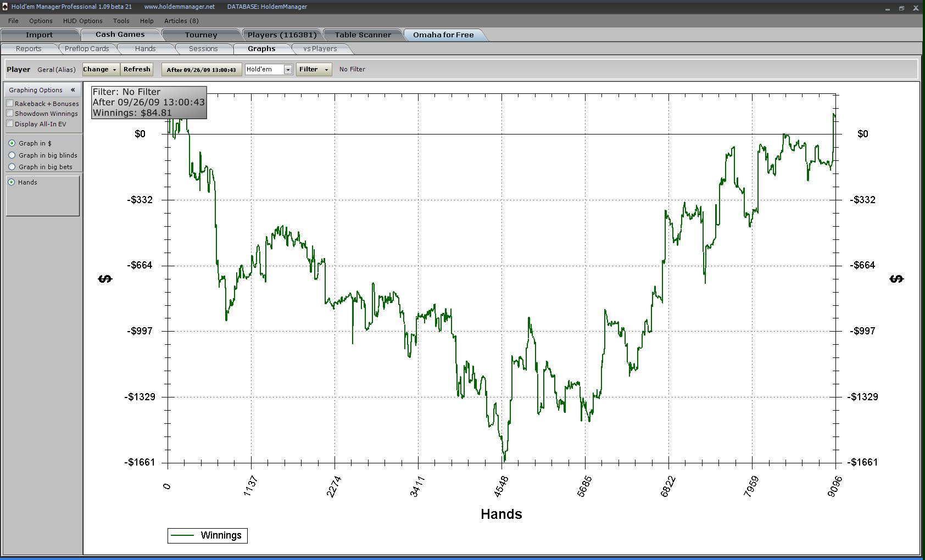Select the Graph in $ radio button
The height and width of the screenshot is (560, 925).
tap(12, 143)
